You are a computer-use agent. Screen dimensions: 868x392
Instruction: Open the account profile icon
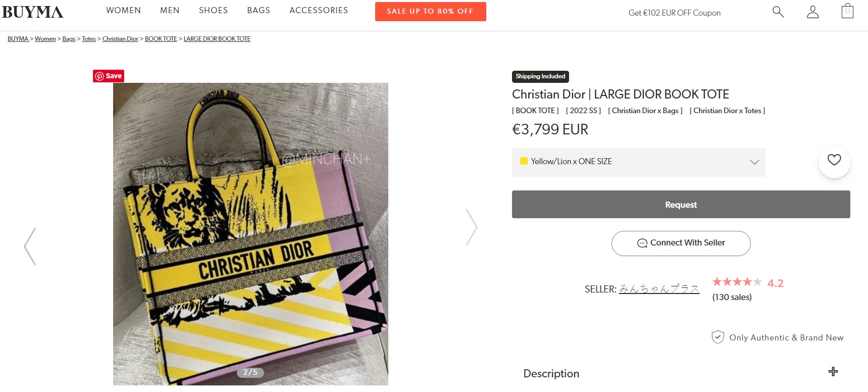click(812, 12)
